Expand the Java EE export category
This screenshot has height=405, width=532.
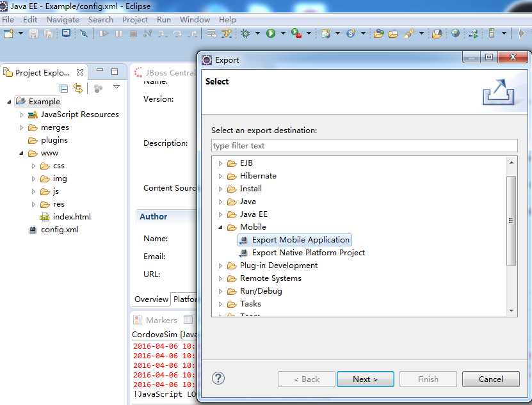click(x=220, y=215)
